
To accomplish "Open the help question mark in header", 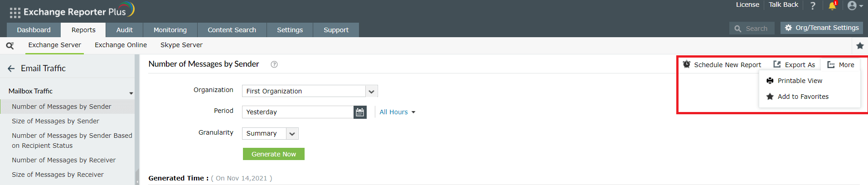I will tap(813, 6).
